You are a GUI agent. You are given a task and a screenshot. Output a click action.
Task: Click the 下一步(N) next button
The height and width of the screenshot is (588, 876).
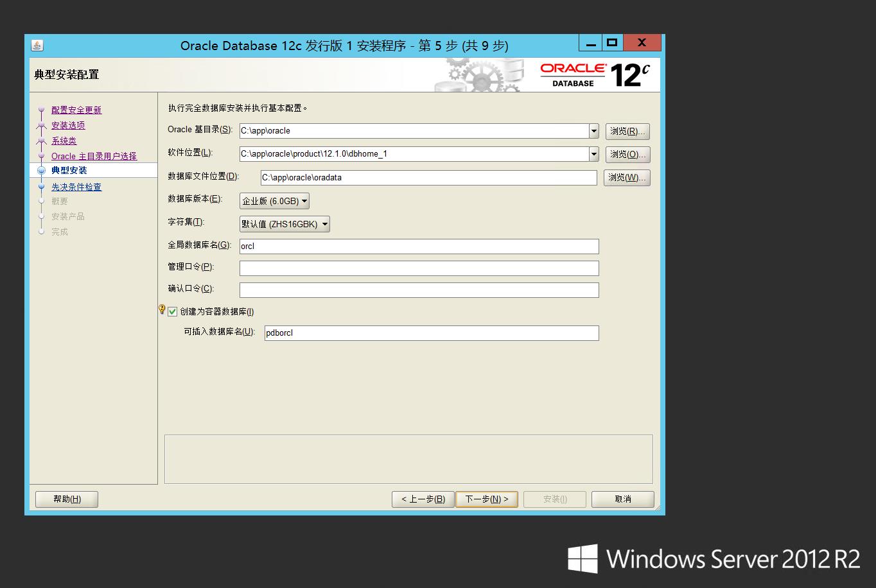pos(487,499)
